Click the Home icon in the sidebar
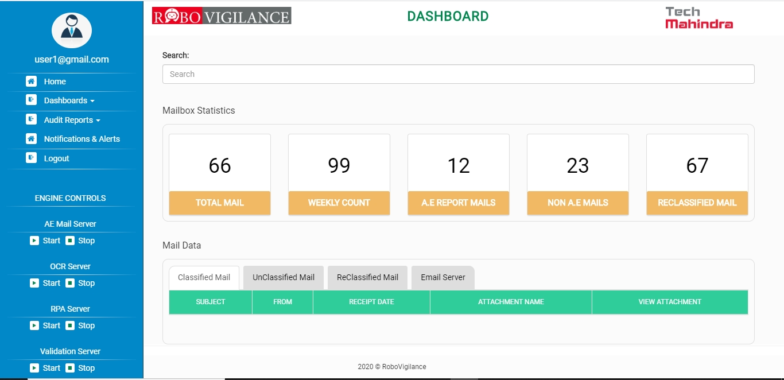This screenshot has height=380, width=784. [x=31, y=82]
